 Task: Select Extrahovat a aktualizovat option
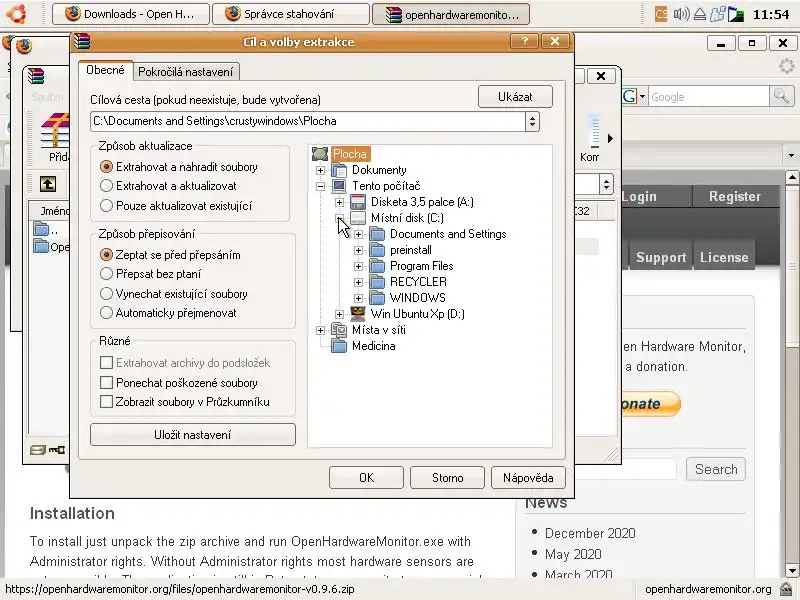click(106, 186)
